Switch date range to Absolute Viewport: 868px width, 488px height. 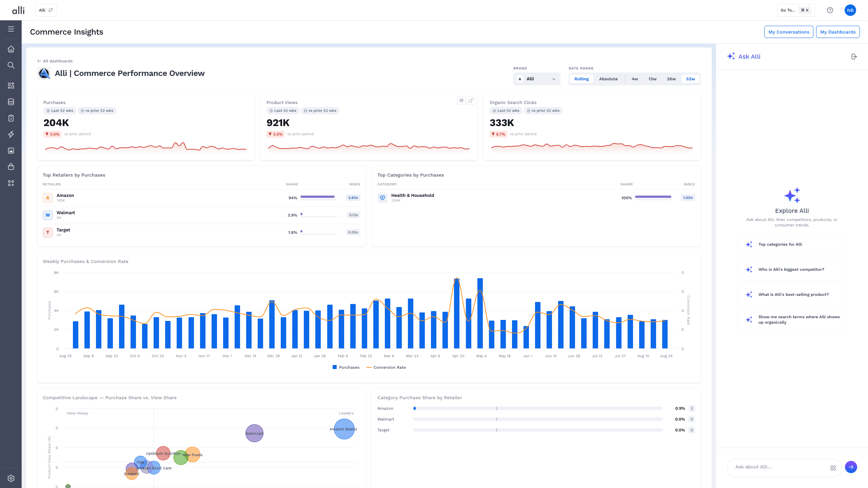[608, 79]
